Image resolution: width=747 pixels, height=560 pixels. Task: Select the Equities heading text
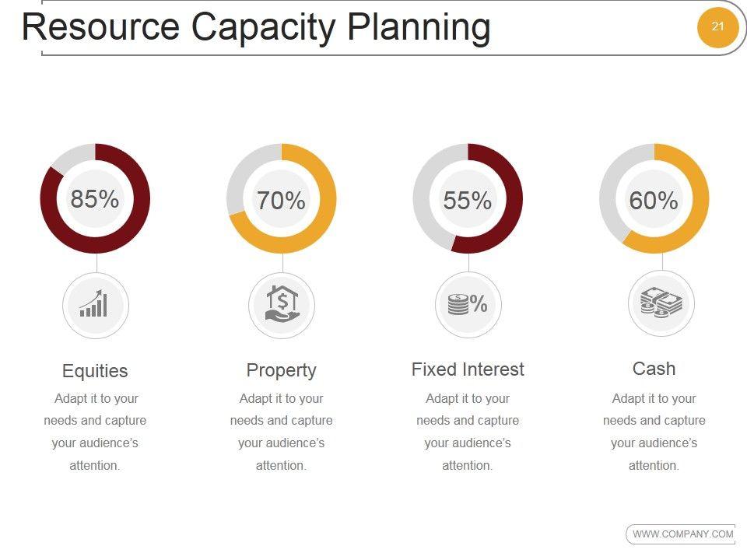[95, 371]
